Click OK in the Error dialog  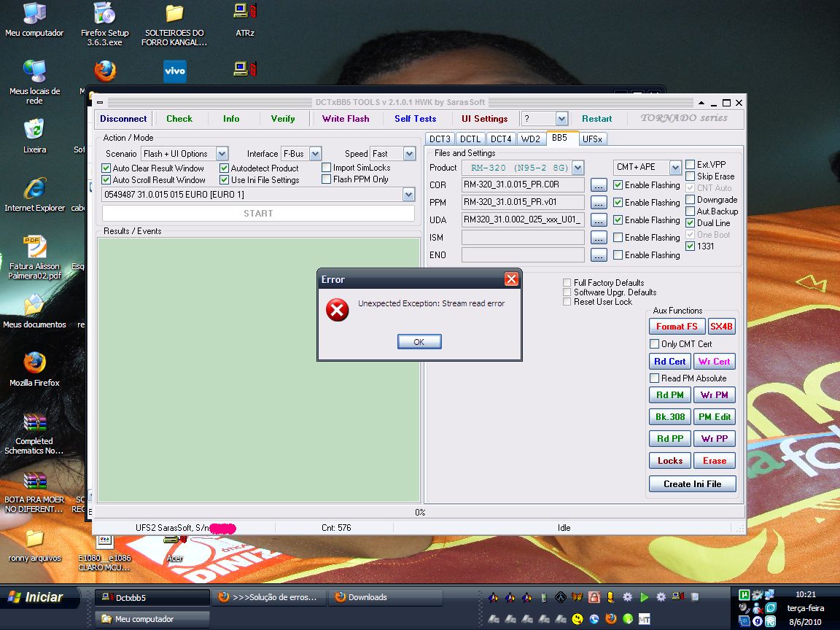(419, 342)
